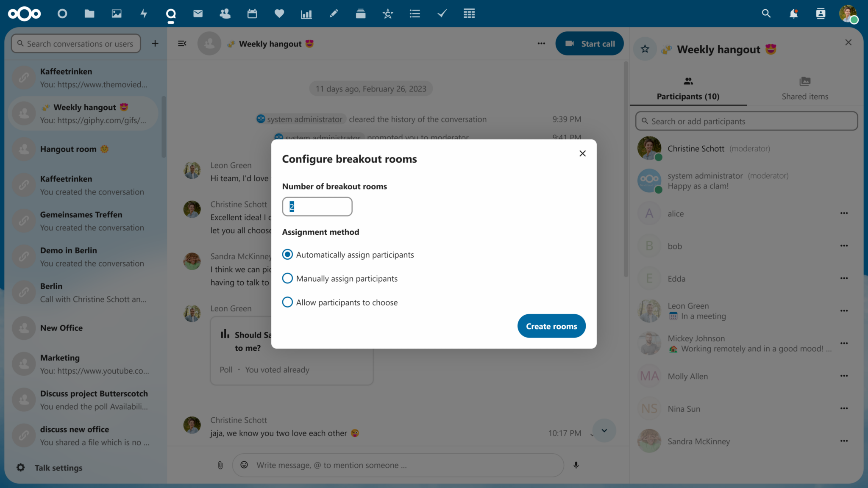Open the options menu next to bob

pos(844,246)
